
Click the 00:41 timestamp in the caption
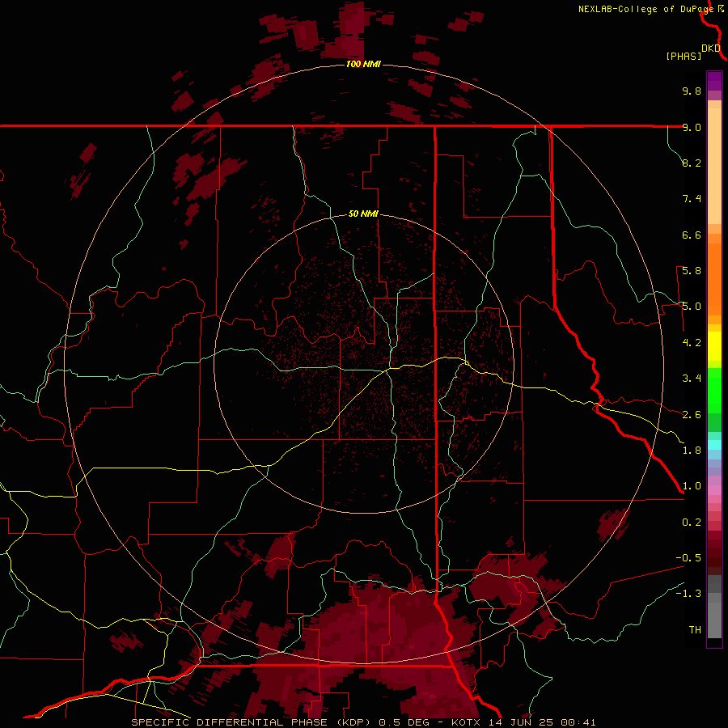coord(578,722)
